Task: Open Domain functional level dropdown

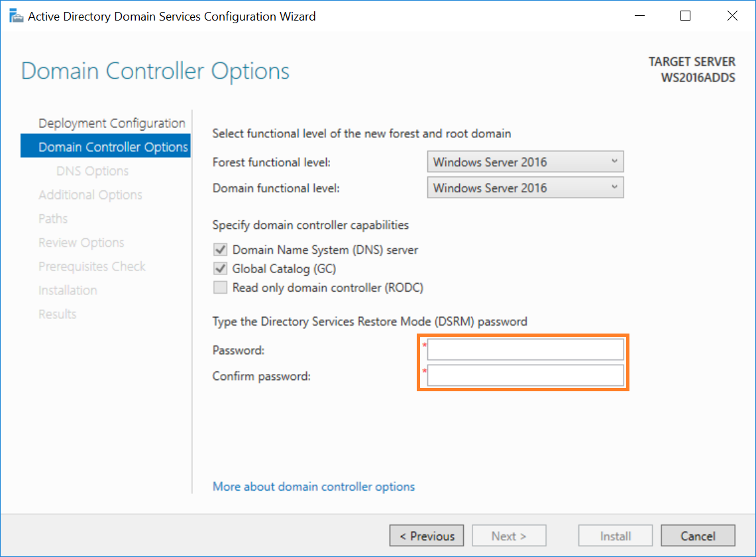Action: click(x=525, y=188)
